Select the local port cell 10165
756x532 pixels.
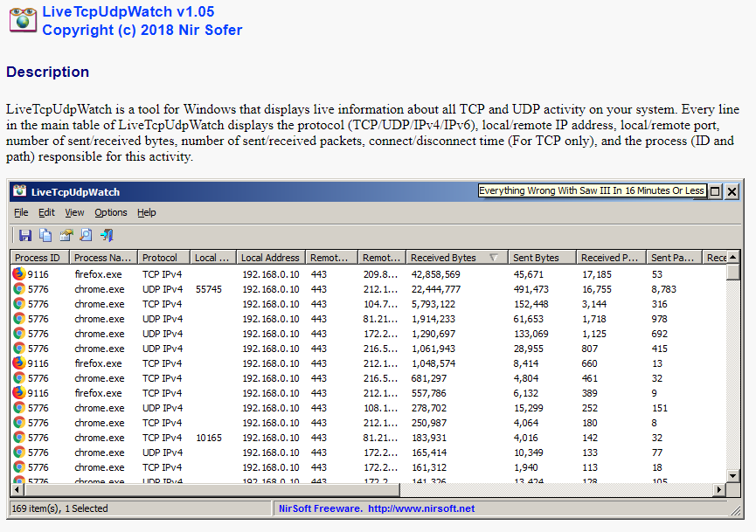click(x=209, y=438)
